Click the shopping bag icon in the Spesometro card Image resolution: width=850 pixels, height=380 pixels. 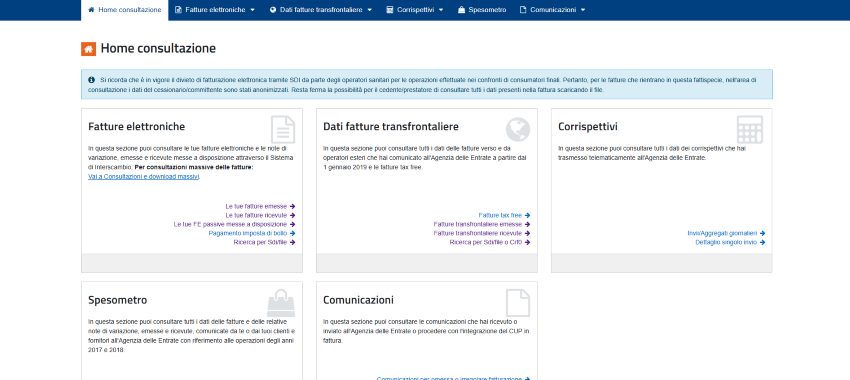(x=281, y=303)
